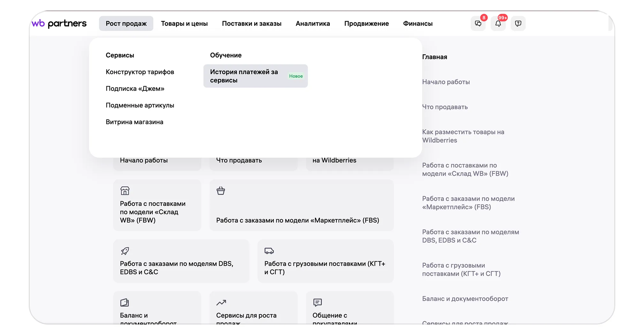Open the Финансы navigation menu
This screenshot has width=644, height=335.
(418, 24)
